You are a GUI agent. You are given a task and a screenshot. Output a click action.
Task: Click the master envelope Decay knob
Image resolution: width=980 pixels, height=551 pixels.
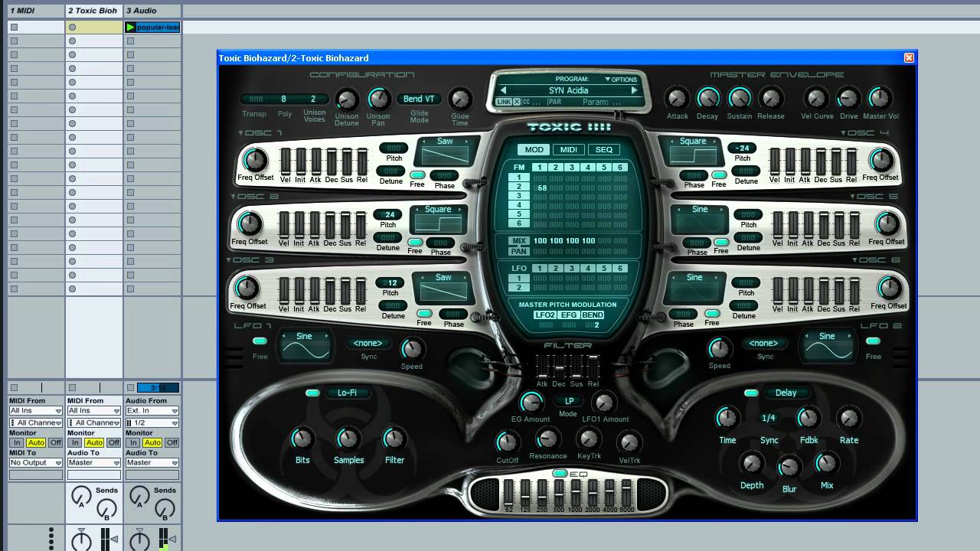[708, 98]
